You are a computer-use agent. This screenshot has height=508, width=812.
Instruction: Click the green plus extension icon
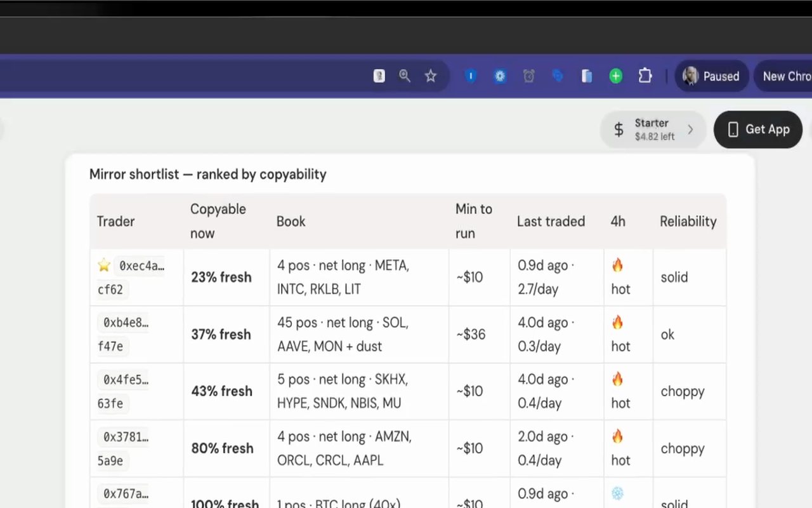pos(615,76)
